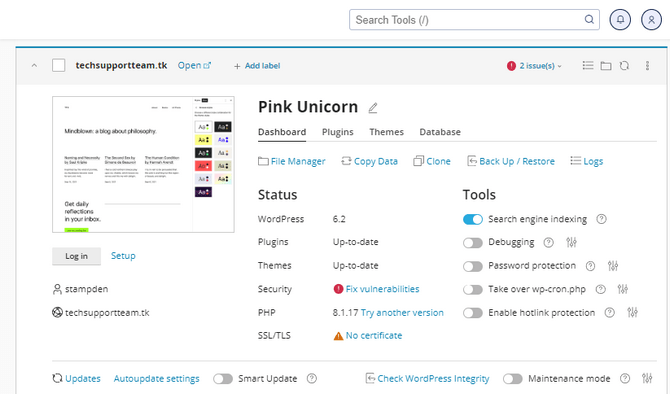
Task: Click into the Search Tools field
Action: [x=474, y=20]
